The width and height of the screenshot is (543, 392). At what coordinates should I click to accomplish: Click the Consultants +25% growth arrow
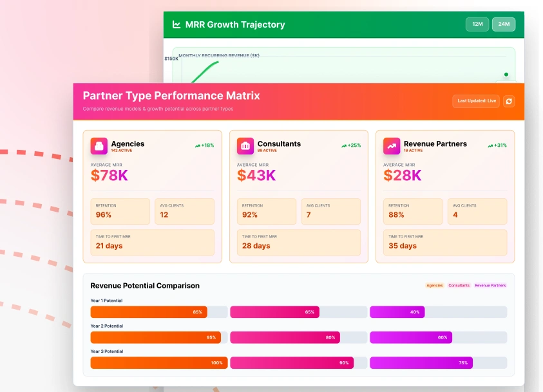[x=344, y=145]
